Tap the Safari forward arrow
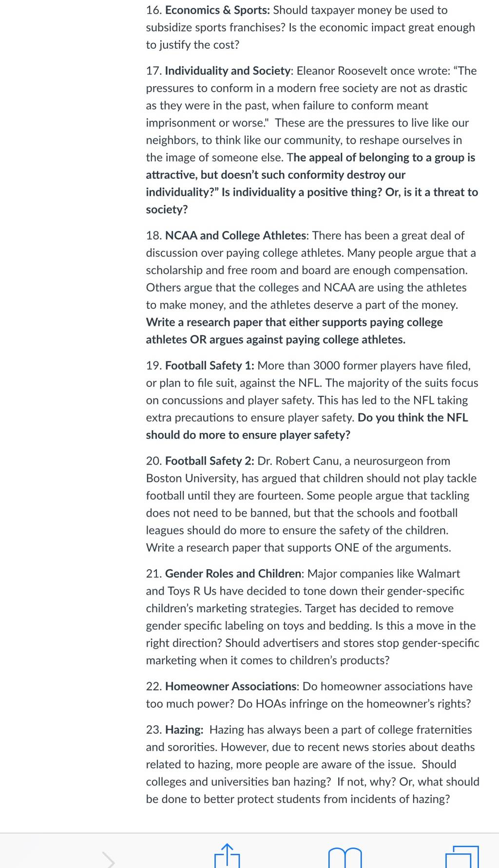This screenshot has width=499, height=868. click(x=108, y=860)
